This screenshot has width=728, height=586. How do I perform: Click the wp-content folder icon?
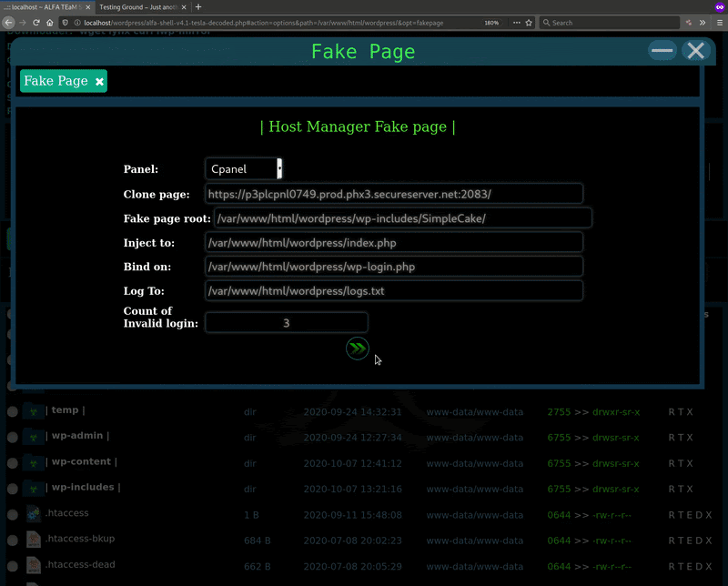click(33, 462)
